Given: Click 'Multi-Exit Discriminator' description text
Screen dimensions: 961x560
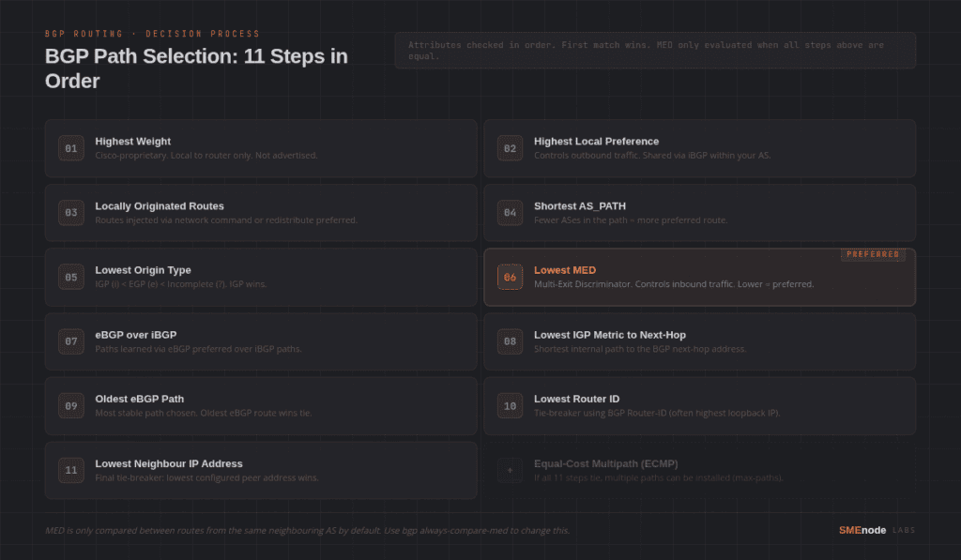Looking at the screenshot, I should pos(674,284).
